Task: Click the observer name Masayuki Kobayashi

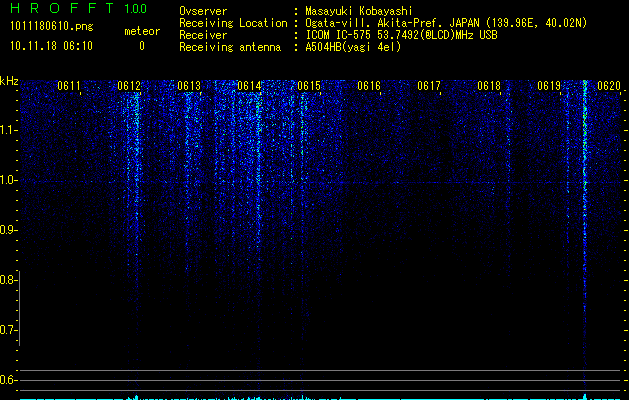Action: tap(359, 11)
